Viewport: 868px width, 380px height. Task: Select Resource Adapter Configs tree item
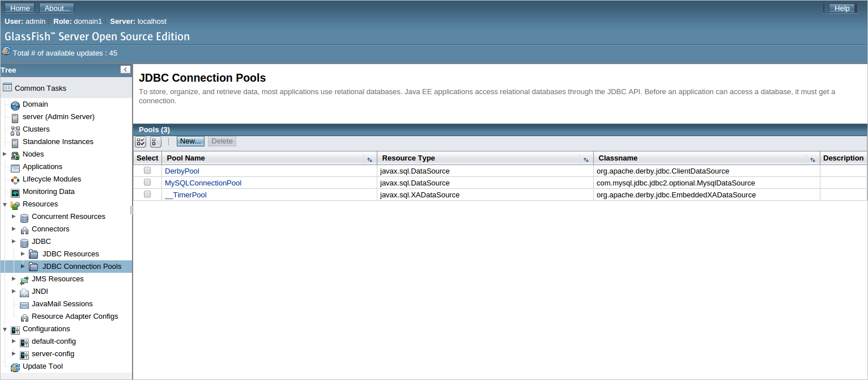(x=75, y=316)
